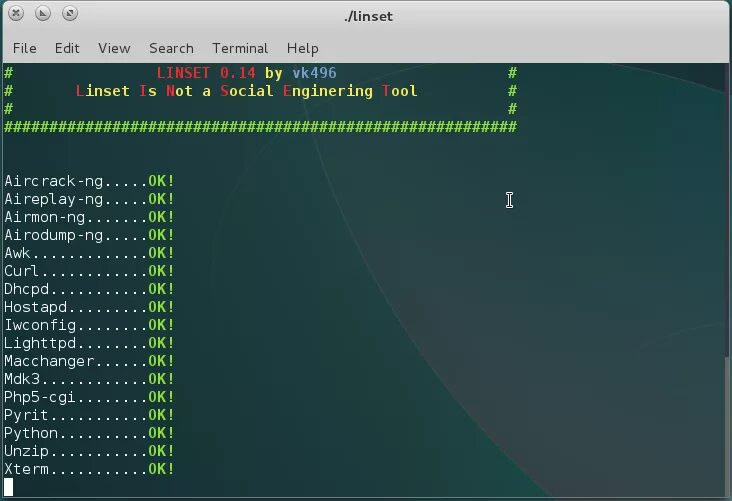Click the 'Python..........OK!' line
The height and width of the screenshot is (501, 732).
pyautogui.click(x=89, y=433)
